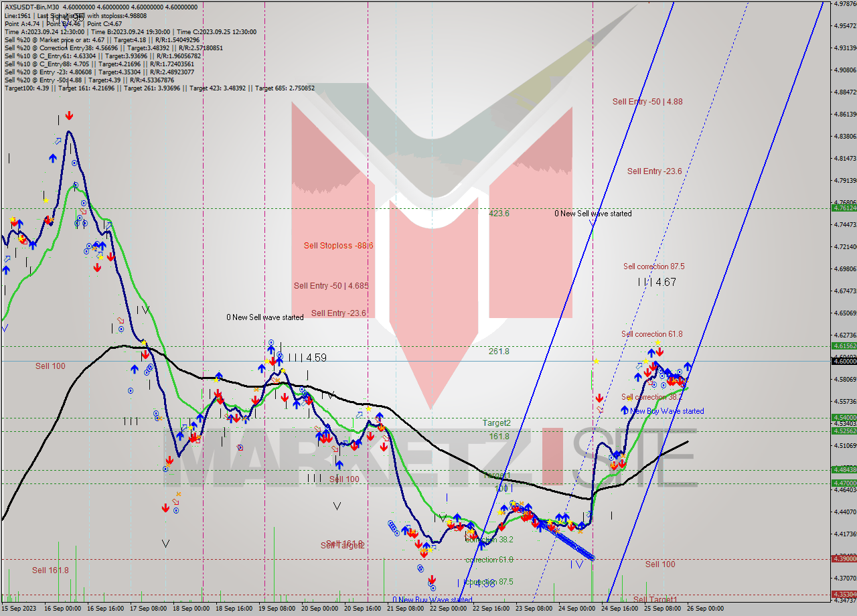Click the 'Sell correction 61.8' label
The height and width of the screenshot is (616, 857).
[652, 334]
